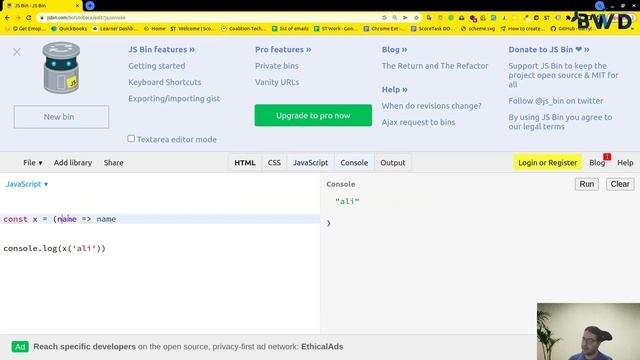Open the Vanity URLs link
This screenshot has width=640, height=360.
(x=277, y=82)
